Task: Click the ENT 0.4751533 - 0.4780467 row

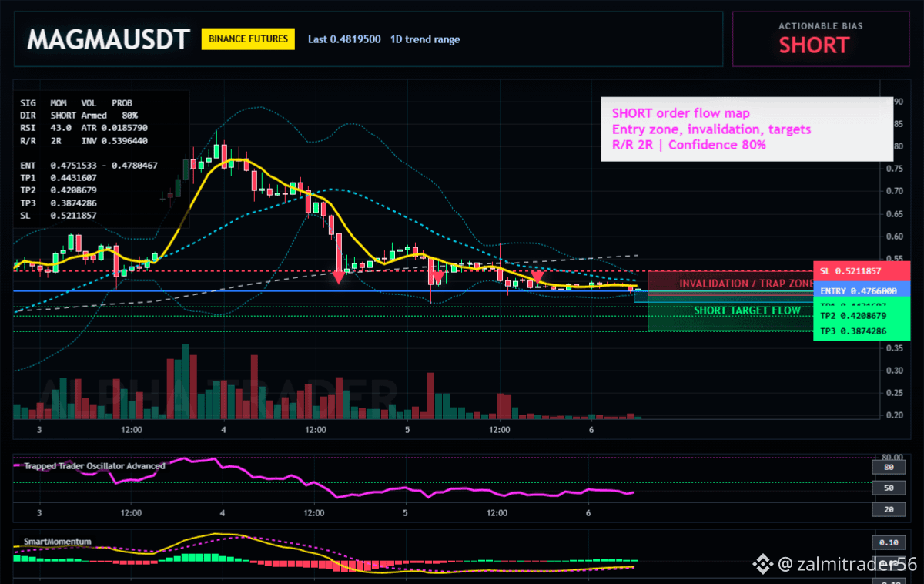Action: click(x=89, y=165)
